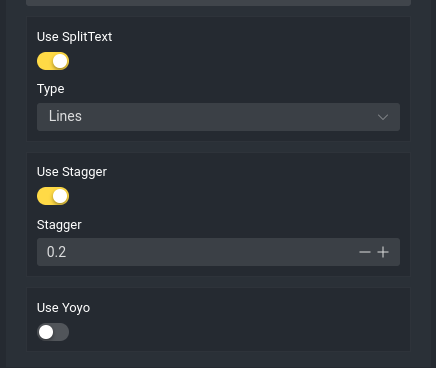The image size is (436, 368).
Task: Enable the Use Yoyo toggle
Action: 53,332
